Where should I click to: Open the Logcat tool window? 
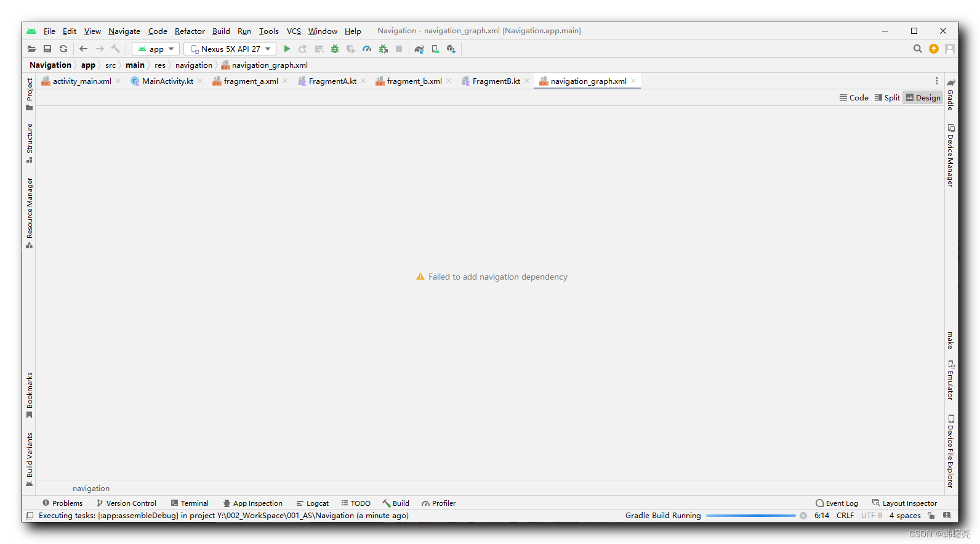tap(312, 503)
